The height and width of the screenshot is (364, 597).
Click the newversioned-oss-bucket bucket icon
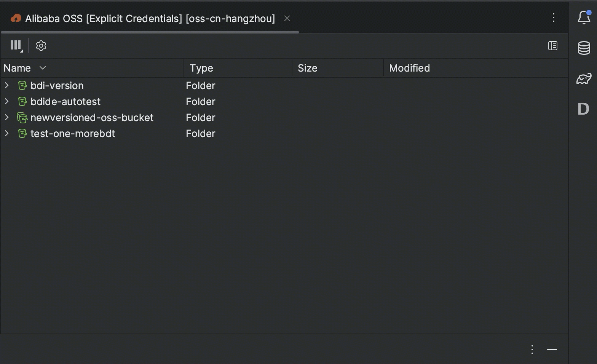coord(22,118)
